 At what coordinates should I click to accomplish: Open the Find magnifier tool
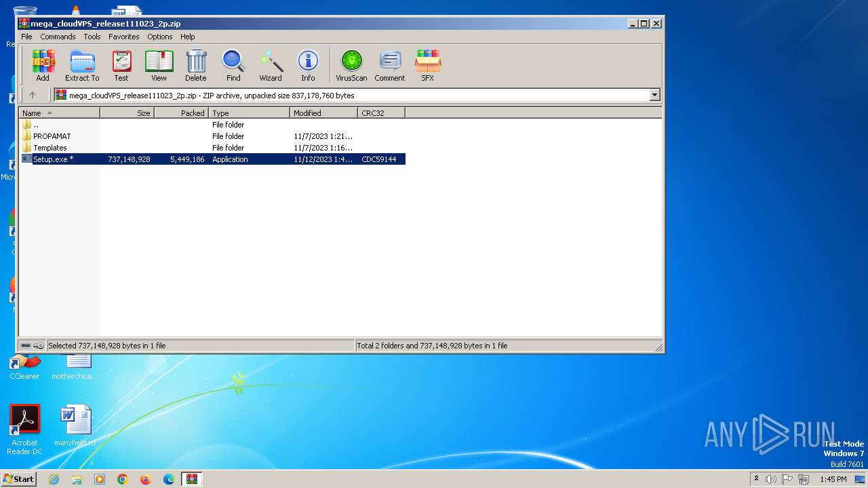233,66
